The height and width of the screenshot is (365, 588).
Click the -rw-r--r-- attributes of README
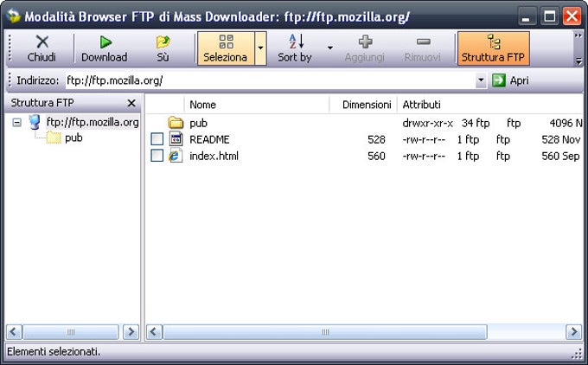coord(424,139)
